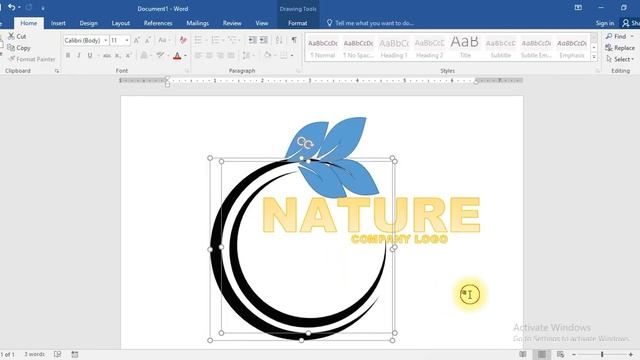This screenshot has width=640, height=360.
Task: Click the NATURE WordArt text
Action: pyautogui.click(x=371, y=215)
